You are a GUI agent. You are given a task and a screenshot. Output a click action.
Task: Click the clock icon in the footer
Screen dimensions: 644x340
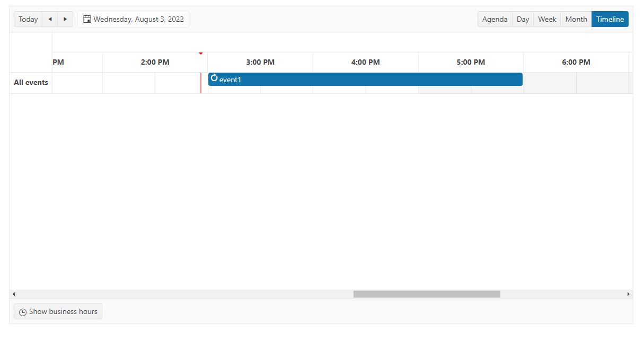23,312
